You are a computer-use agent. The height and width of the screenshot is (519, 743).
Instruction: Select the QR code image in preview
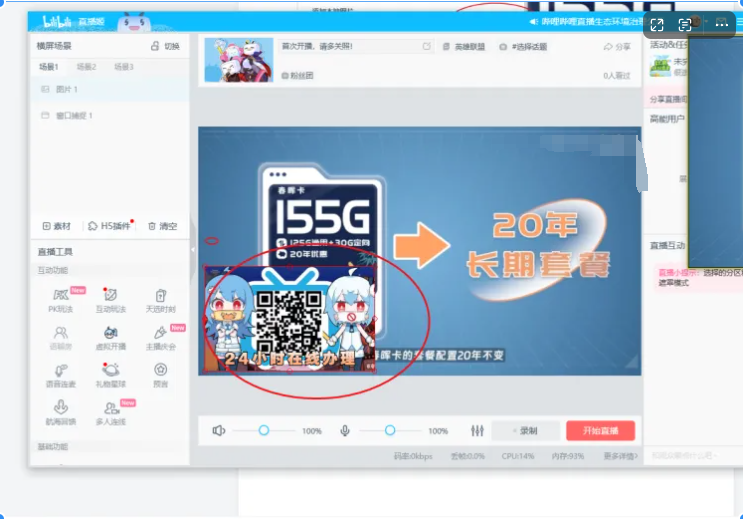click(x=288, y=321)
